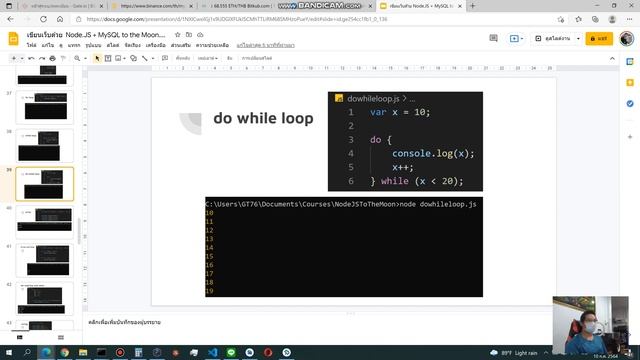640x360 pixels.
Task: Click the paint format icon
Action: click(x=63, y=58)
